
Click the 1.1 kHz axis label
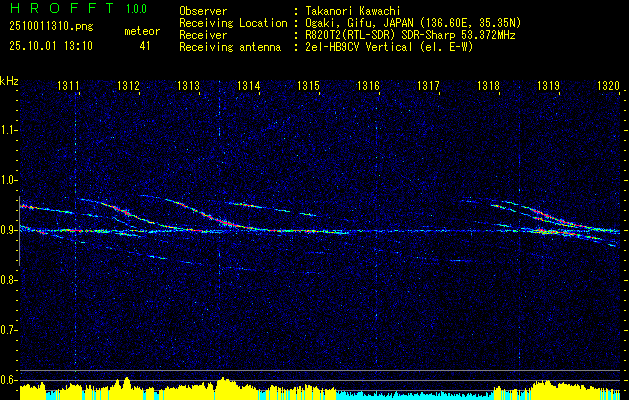point(7,130)
